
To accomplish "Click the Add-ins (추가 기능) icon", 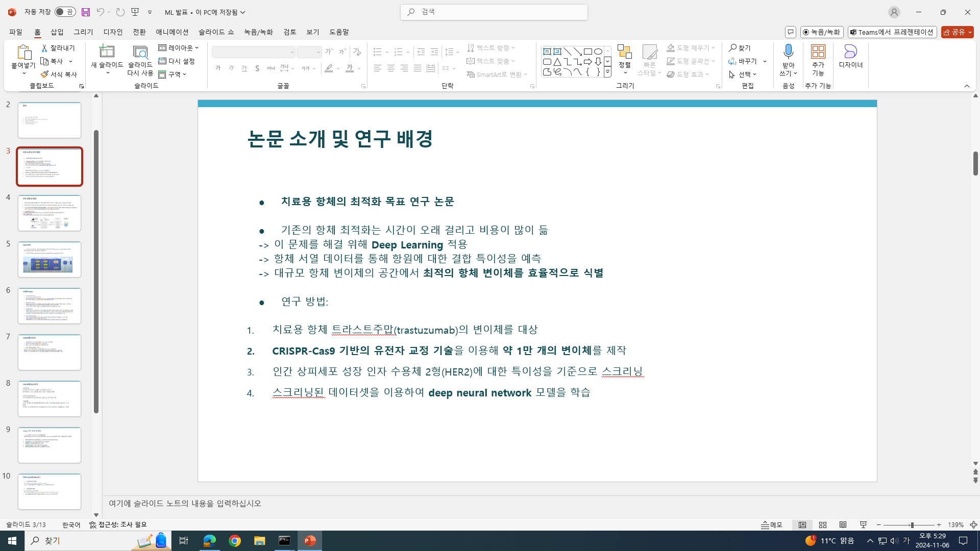I will point(818,52).
